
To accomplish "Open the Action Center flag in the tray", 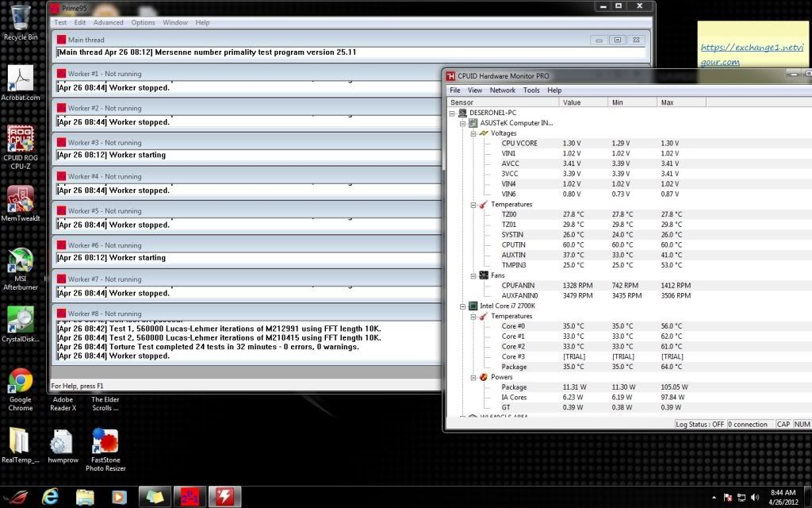I will [728, 498].
